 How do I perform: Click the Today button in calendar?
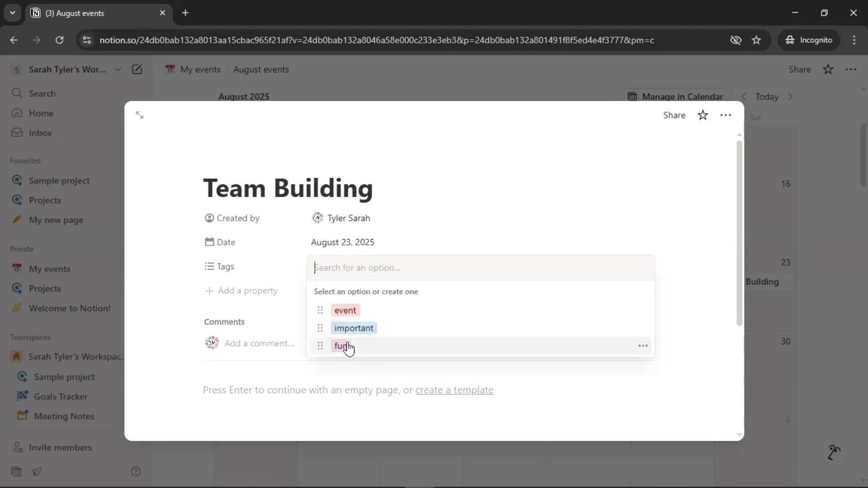tap(767, 97)
